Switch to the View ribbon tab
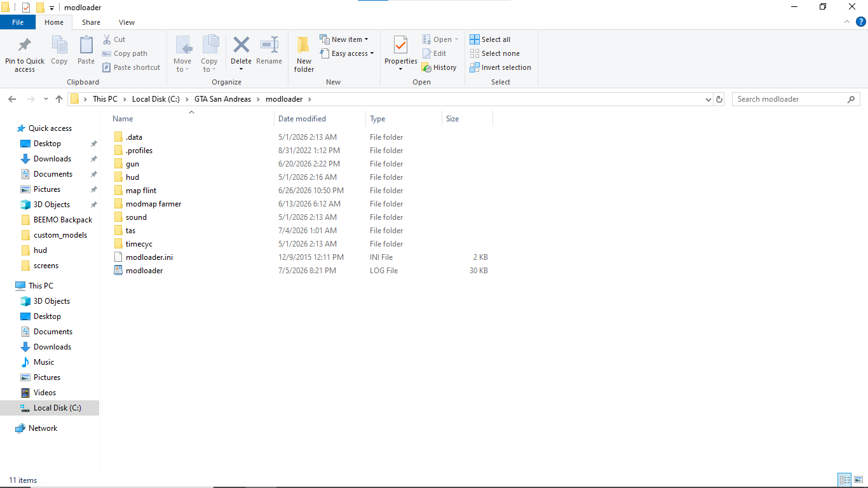The width and height of the screenshot is (868, 488). click(126, 22)
